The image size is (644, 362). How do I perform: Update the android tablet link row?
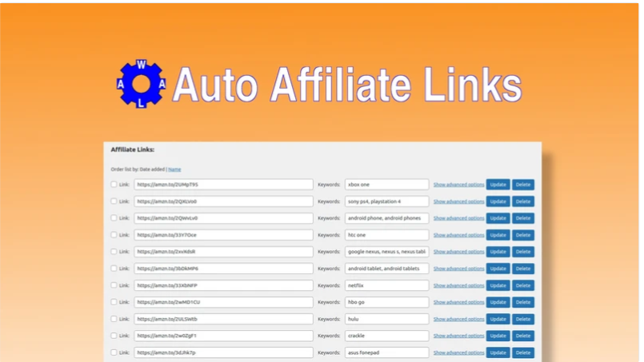(498, 269)
